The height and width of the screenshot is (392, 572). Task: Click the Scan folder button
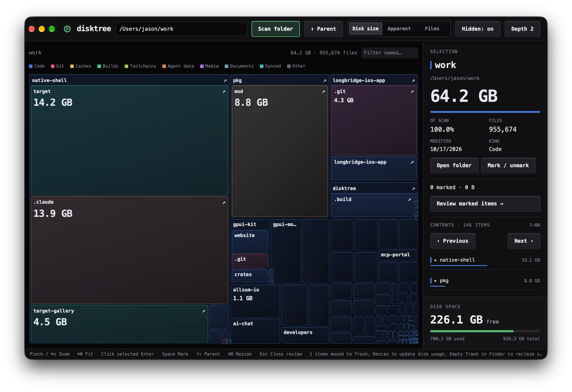click(275, 29)
